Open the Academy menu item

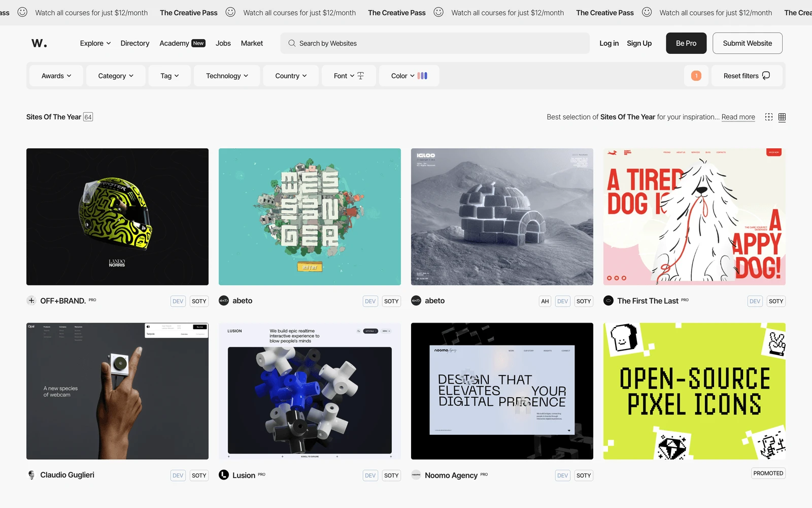click(x=174, y=43)
